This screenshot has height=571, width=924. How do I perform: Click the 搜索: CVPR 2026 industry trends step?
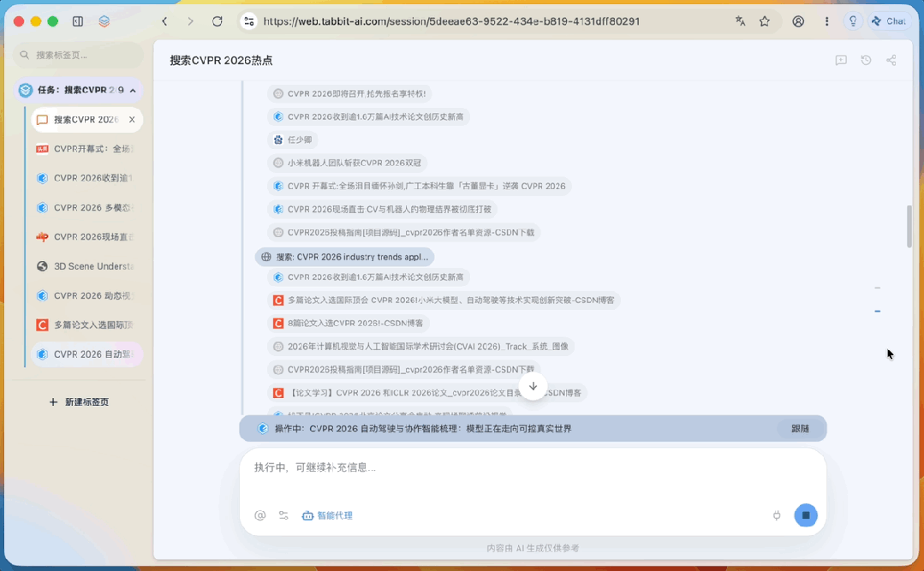click(345, 257)
